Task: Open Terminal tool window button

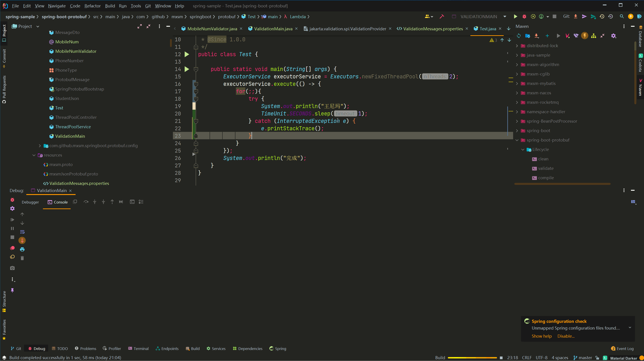Action: 138,348
